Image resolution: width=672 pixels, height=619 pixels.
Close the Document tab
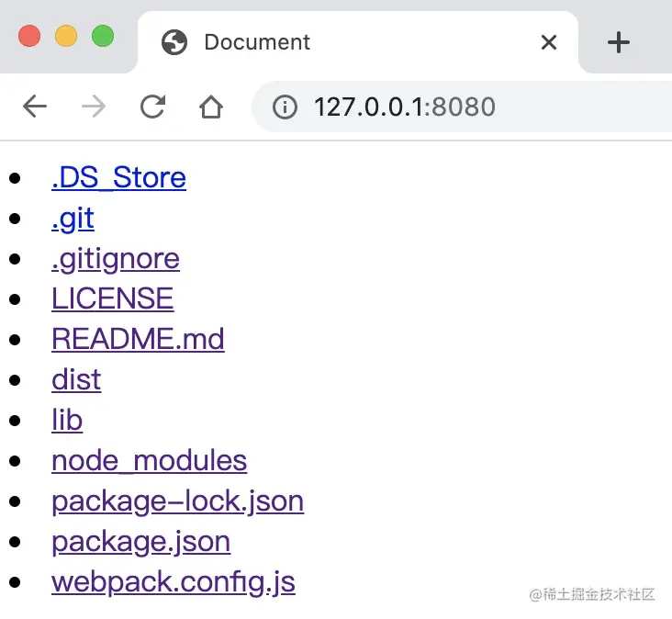pyautogui.click(x=549, y=42)
